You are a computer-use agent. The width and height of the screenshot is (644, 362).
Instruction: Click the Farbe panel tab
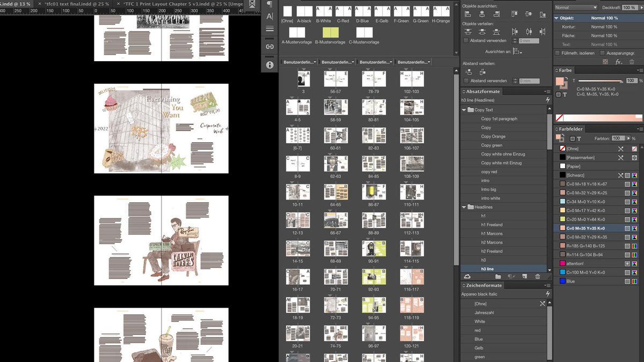565,70
